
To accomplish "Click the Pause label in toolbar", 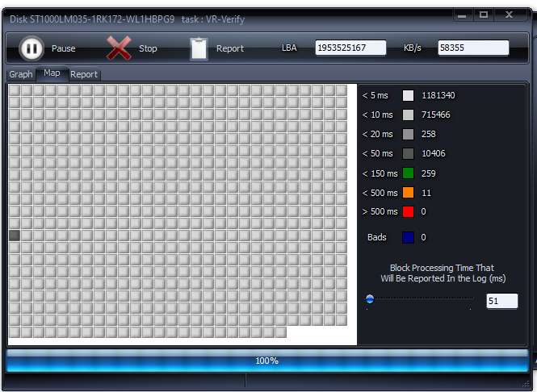I will pos(63,48).
